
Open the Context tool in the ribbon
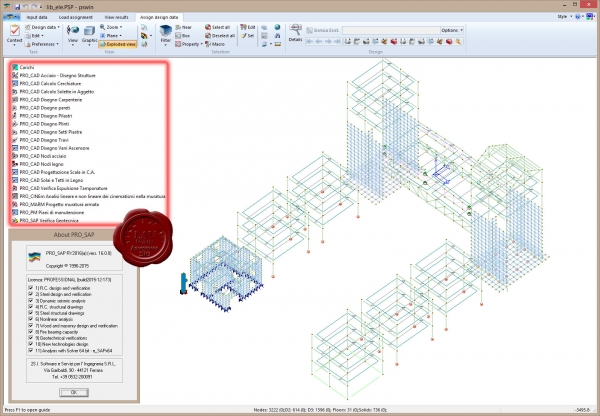coord(15,34)
